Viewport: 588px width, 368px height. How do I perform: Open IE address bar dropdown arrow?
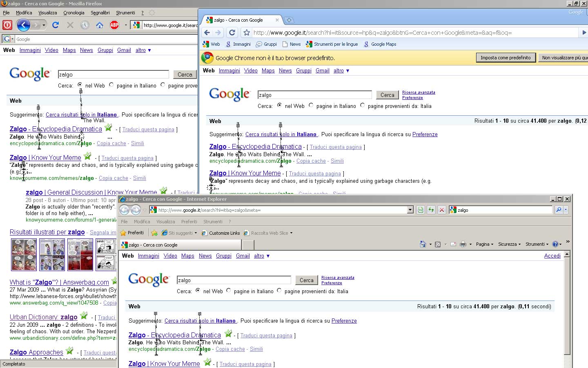[410, 210]
